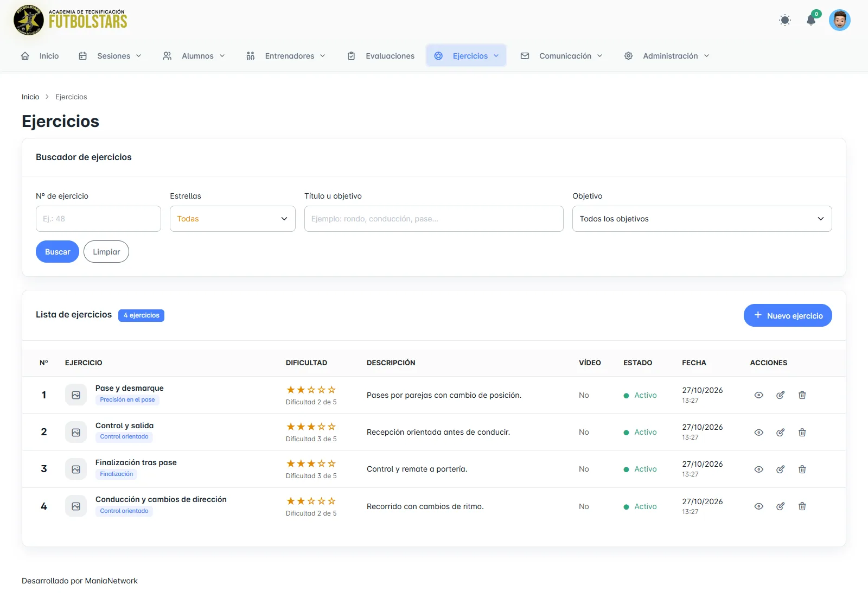Follow the Inicio breadcrumb link
Screen dimensions: 868x597
point(30,97)
